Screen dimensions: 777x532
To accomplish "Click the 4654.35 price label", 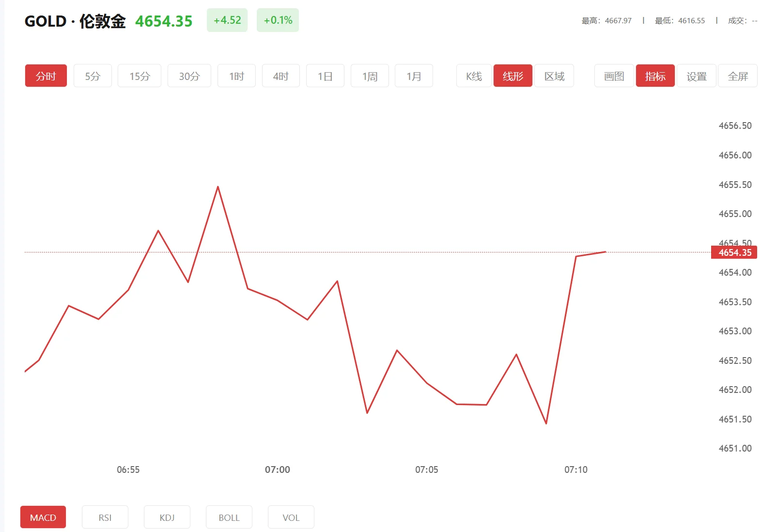I will point(733,252).
